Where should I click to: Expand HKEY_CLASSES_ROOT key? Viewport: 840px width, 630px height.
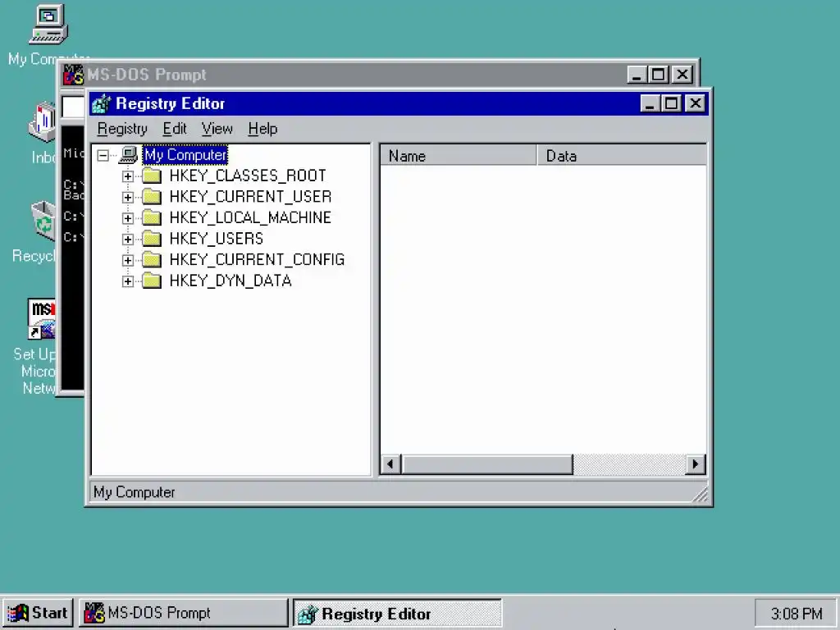tap(127, 176)
